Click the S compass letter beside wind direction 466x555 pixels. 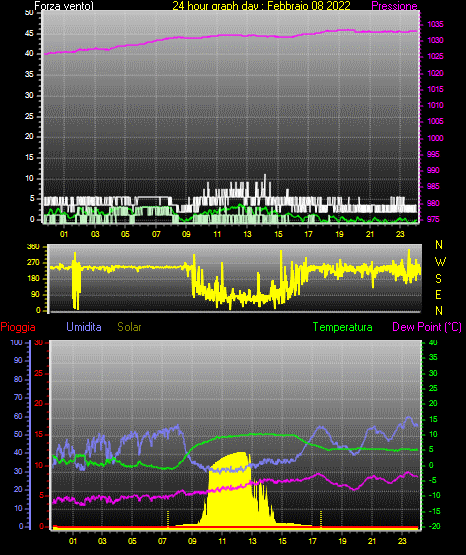click(438, 279)
